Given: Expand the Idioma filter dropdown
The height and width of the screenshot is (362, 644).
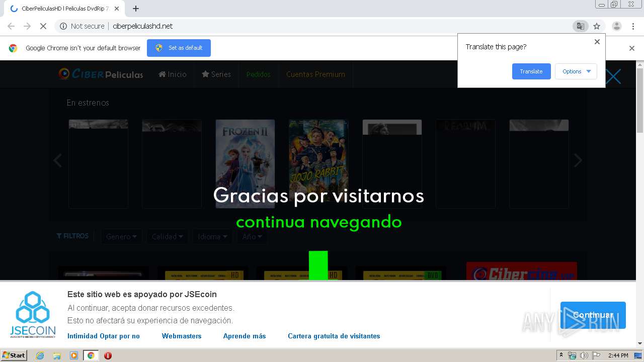Looking at the screenshot, I should point(212,236).
